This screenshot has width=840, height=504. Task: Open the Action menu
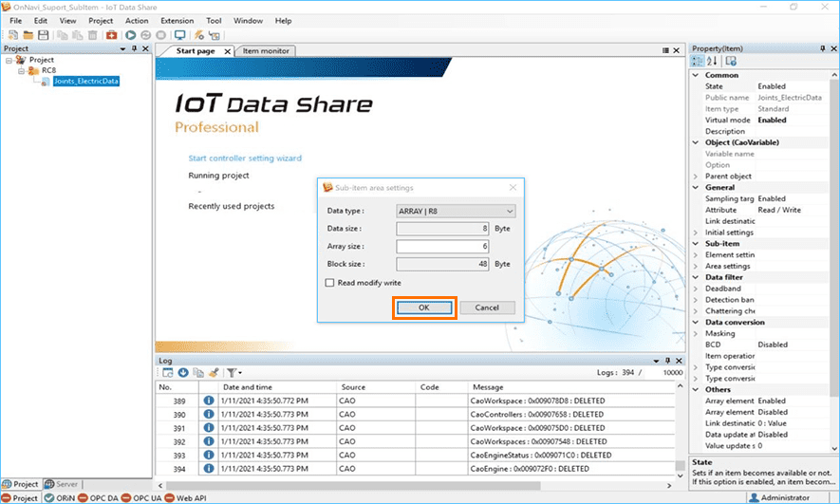137,21
